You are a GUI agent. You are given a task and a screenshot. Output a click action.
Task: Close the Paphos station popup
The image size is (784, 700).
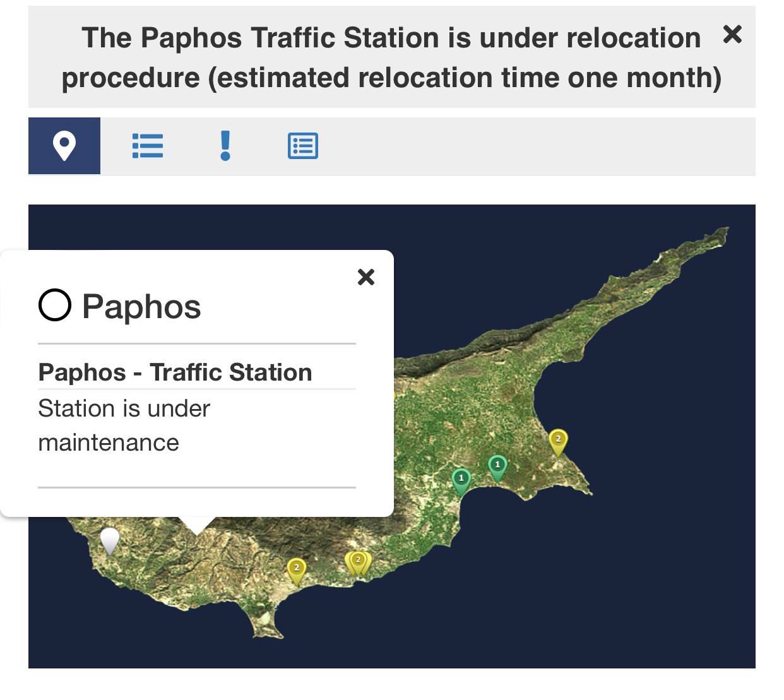(x=366, y=277)
